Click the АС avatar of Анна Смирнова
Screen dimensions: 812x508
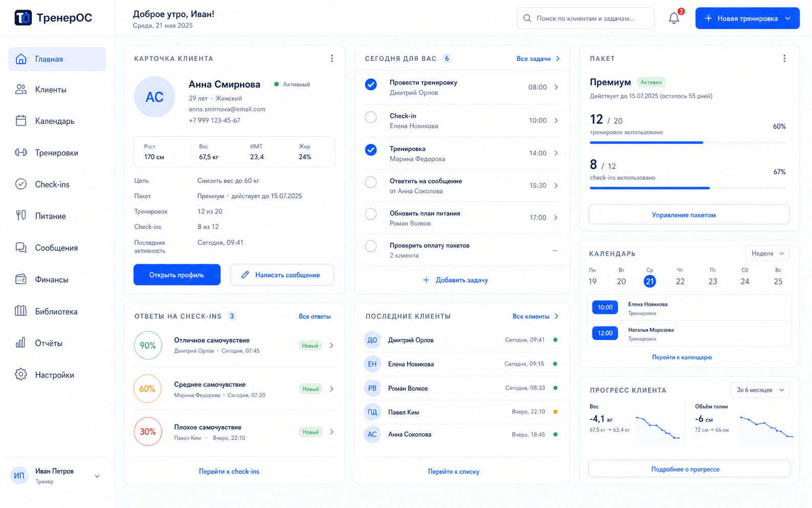click(x=155, y=97)
